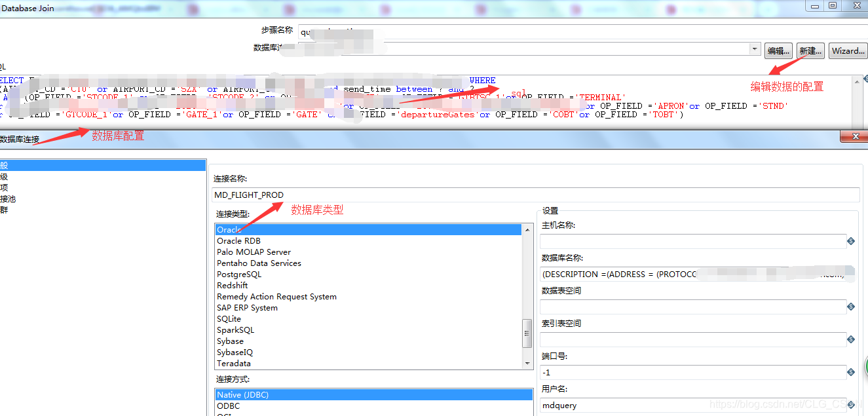Image resolution: width=868 pixels, height=416 pixels.
Task: Select Oracle connection type
Action: point(368,230)
